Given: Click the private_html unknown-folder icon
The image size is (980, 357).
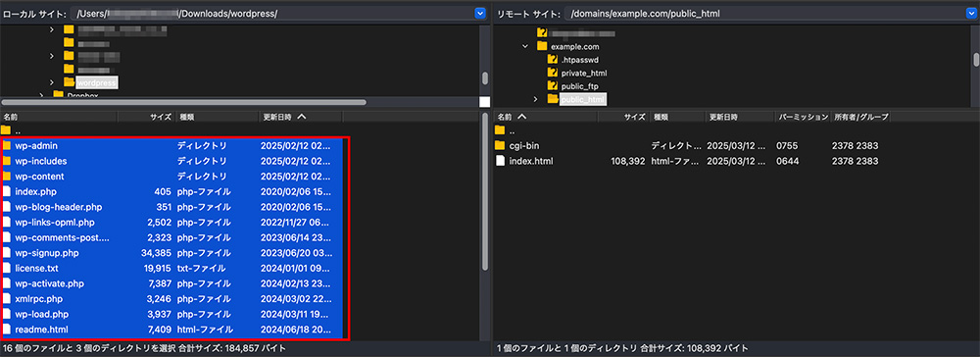Looking at the screenshot, I should point(553,73).
